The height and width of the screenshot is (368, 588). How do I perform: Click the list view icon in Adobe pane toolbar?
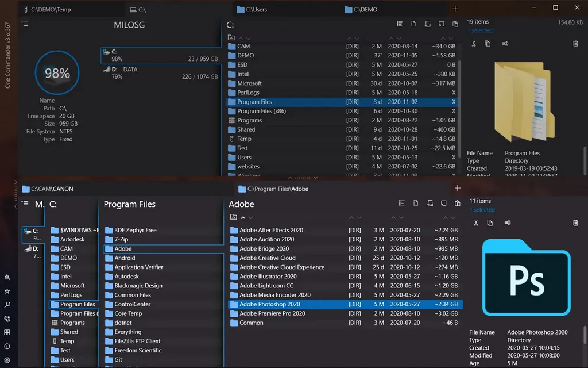402,203
